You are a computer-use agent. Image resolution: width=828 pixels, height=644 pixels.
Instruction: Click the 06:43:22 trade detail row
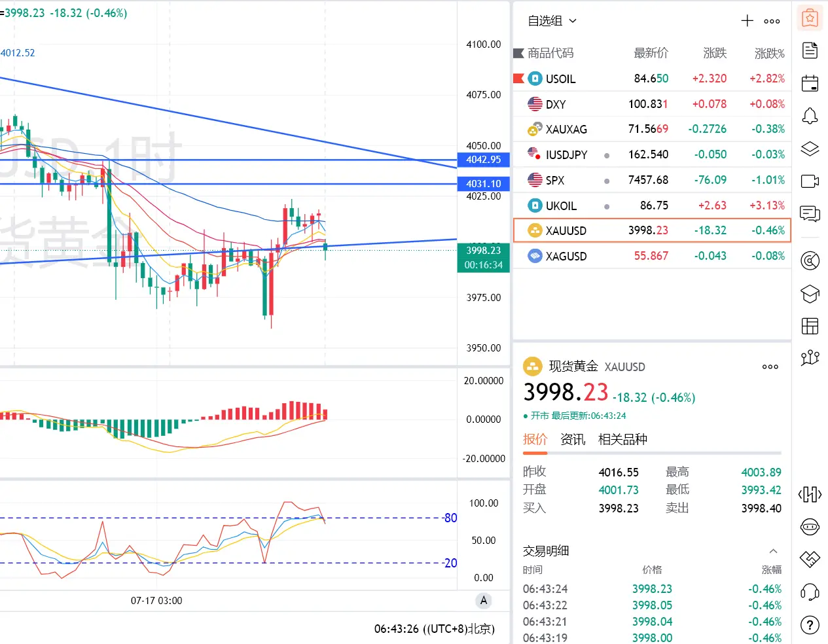pyautogui.click(x=652, y=605)
